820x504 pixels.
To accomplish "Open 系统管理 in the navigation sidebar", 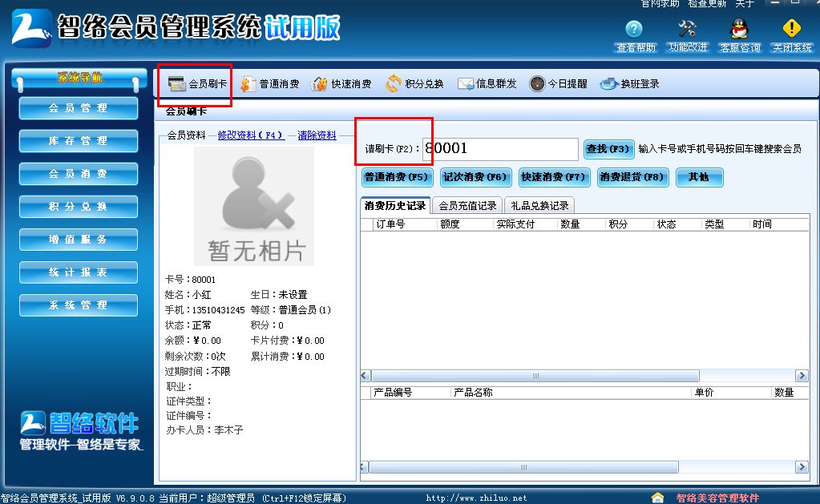I will pos(79,305).
